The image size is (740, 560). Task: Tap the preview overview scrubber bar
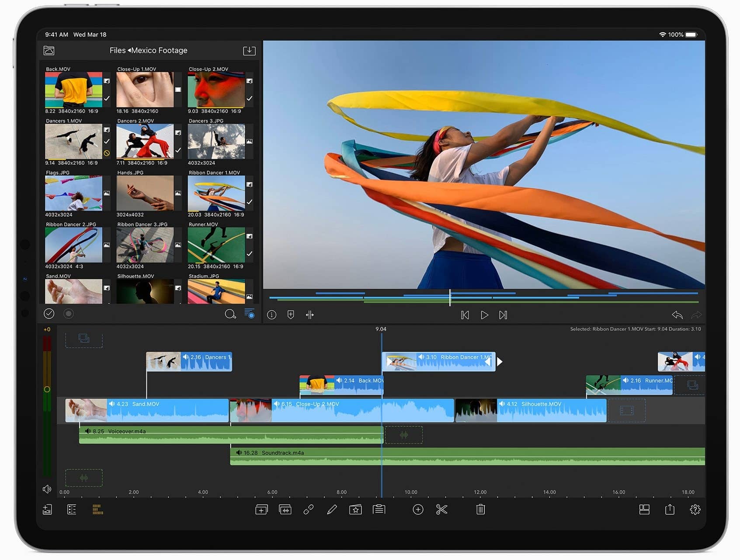point(484,298)
